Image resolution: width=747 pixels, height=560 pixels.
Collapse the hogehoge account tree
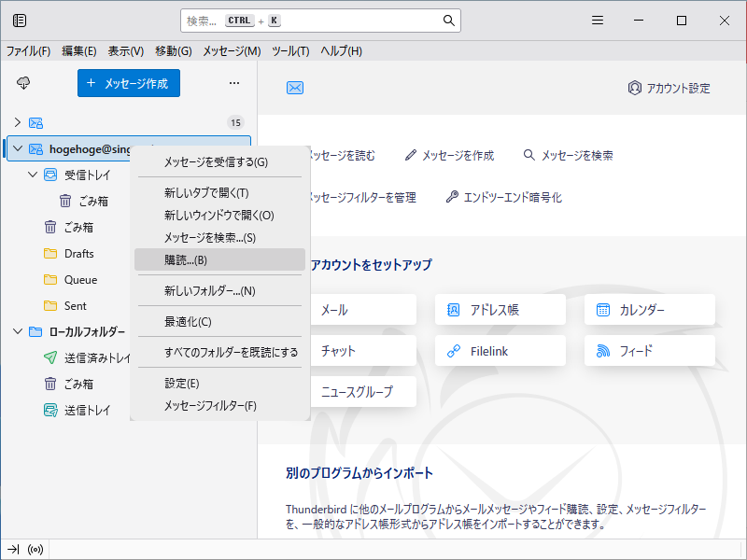(x=18, y=148)
